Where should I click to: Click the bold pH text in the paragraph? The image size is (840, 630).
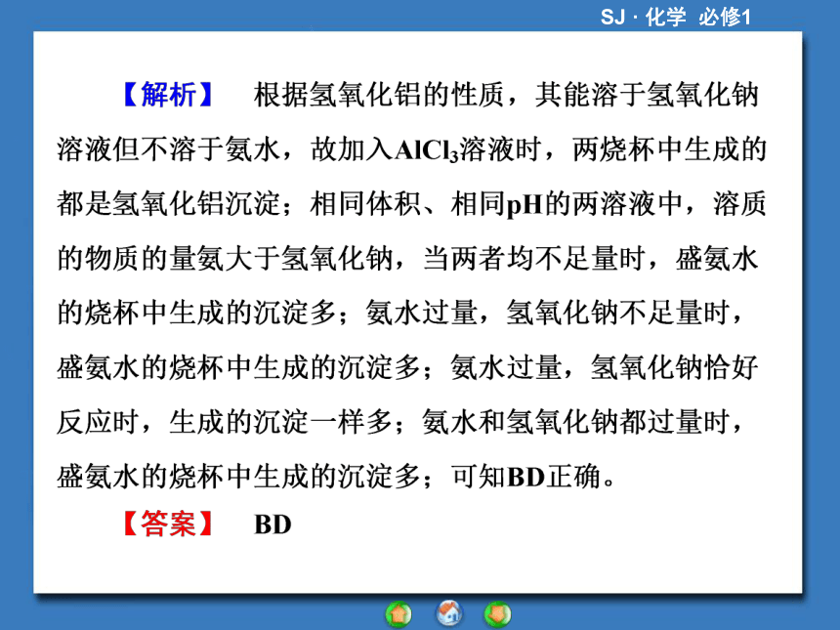pyautogui.click(x=525, y=205)
